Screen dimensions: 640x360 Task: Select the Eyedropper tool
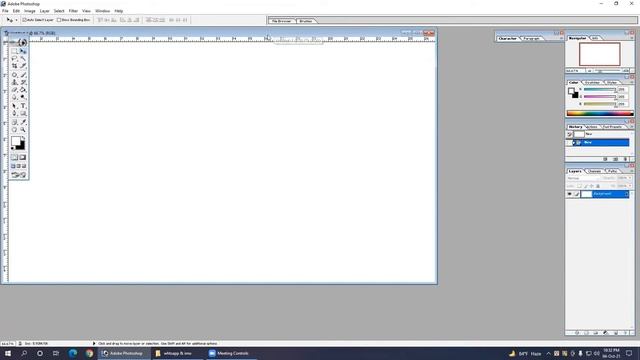click(x=23, y=122)
